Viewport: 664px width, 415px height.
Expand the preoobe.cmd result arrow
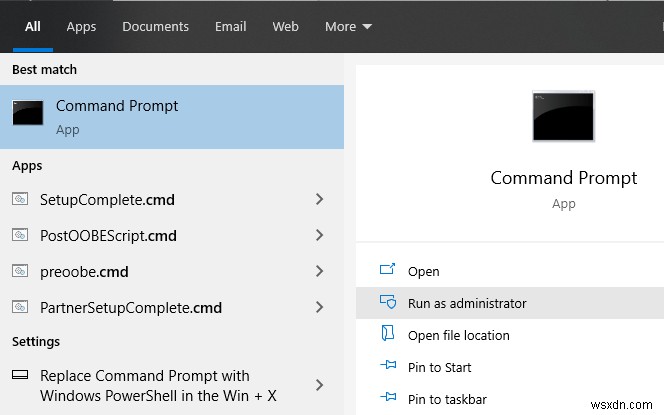coord(319,271)
